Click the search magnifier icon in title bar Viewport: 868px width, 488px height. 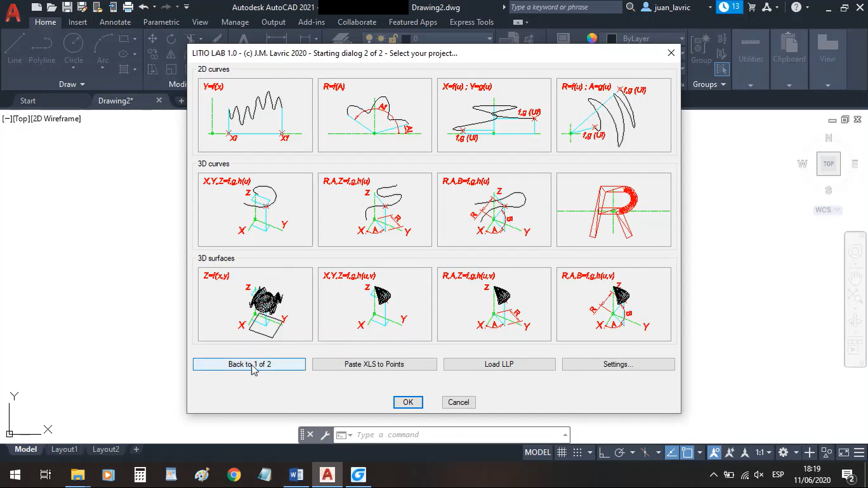coord(630,7)
